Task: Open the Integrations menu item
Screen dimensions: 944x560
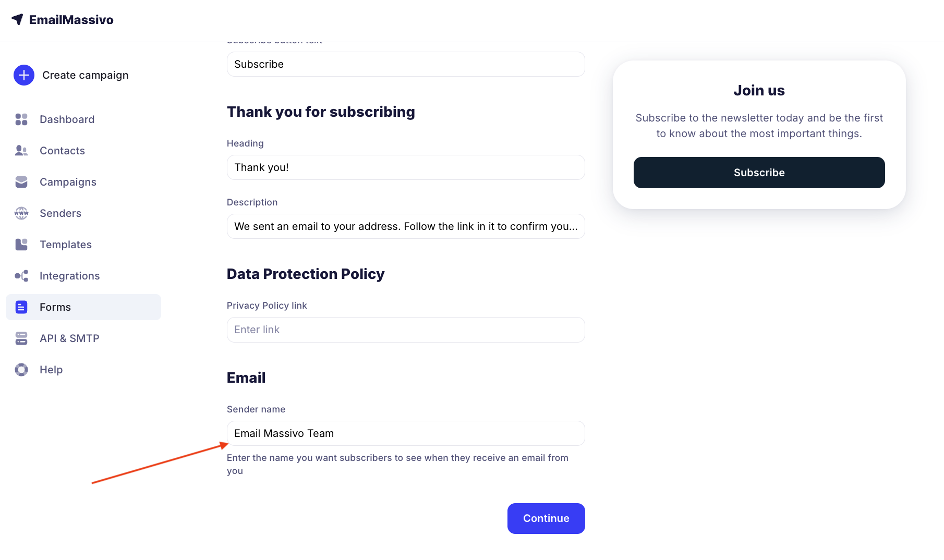Action: [70, 276]
